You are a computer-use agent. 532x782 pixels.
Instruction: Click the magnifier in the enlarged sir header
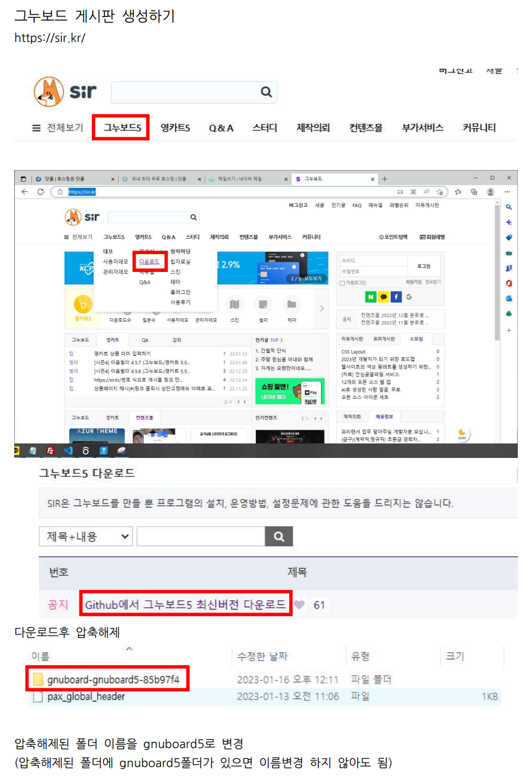coord(267,92)
